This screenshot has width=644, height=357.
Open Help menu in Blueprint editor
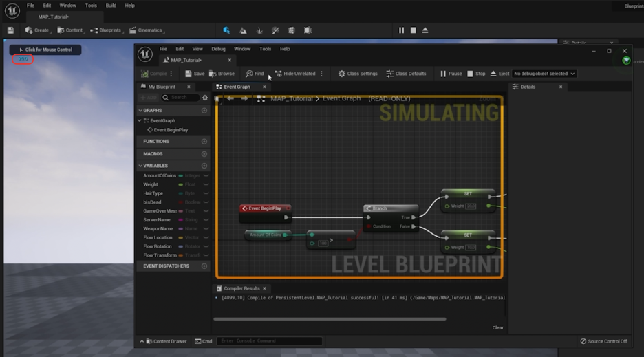click(285, 49)
